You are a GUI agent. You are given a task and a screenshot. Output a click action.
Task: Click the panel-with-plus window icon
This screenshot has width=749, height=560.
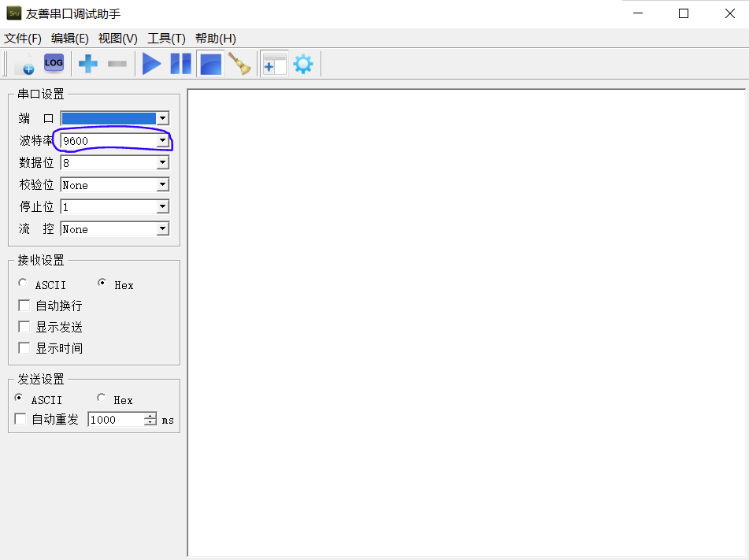pos(274,64)
